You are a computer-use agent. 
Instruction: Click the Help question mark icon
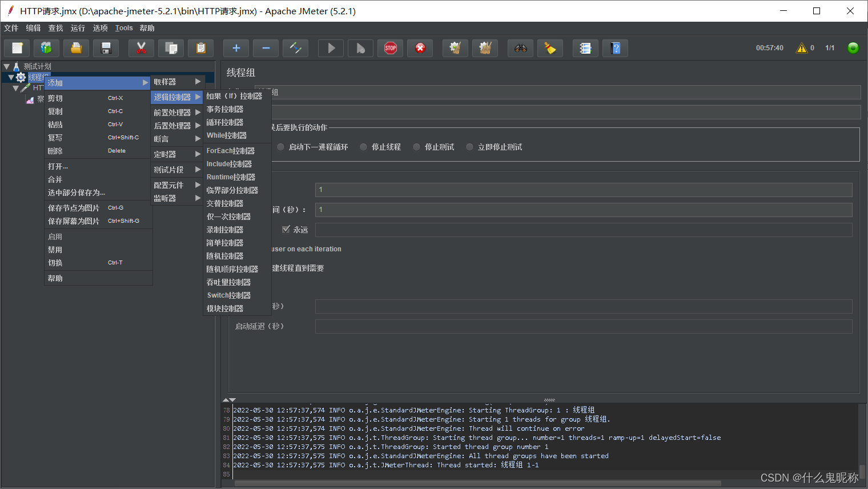point(616,48)
